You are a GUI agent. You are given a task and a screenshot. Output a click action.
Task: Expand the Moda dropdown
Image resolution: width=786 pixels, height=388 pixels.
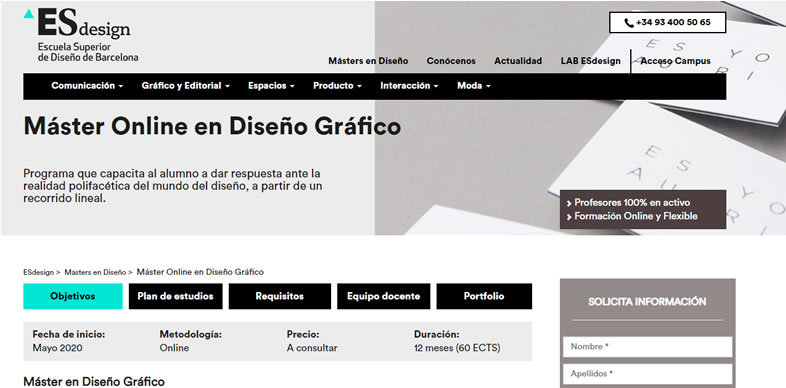474,86
